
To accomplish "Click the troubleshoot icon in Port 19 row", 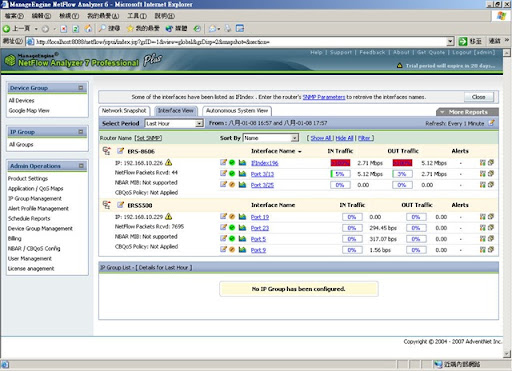I will point(482,217).
